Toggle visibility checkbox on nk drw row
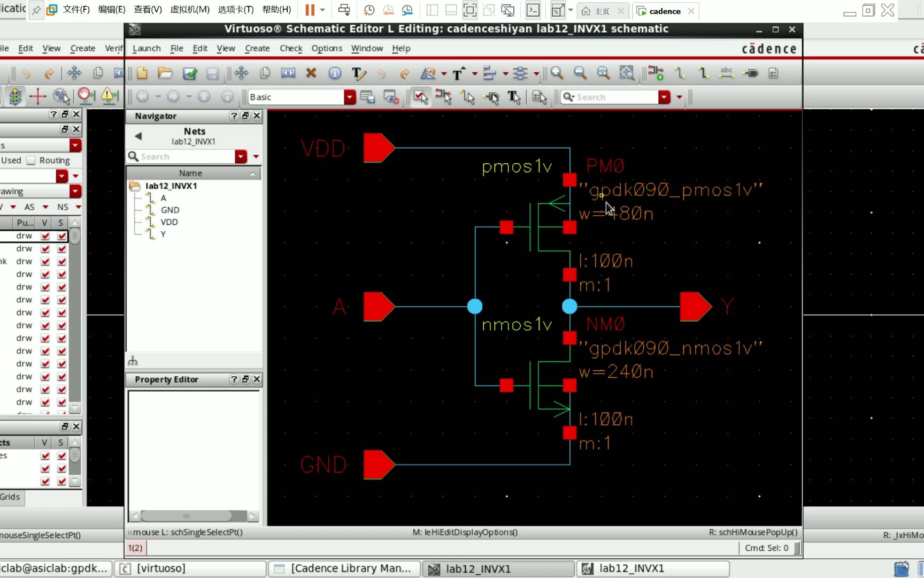The height and width of the screenshot is (578, 924). tap(45, 262)
